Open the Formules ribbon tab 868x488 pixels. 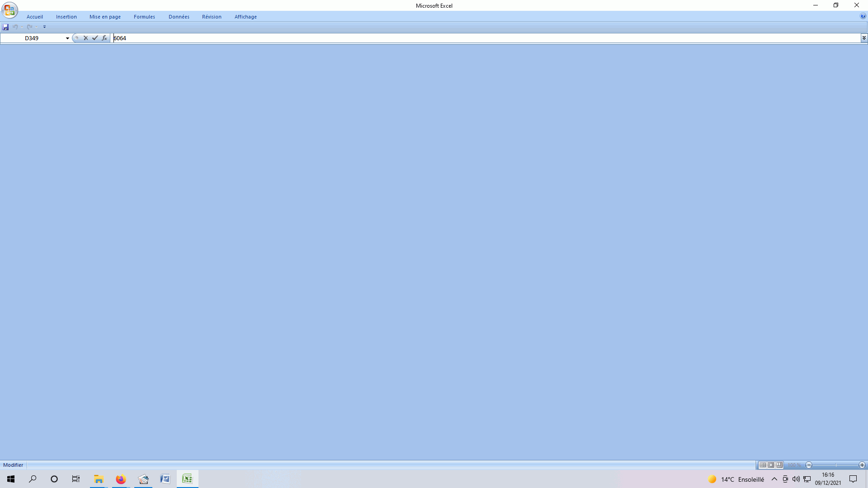[144, 17]
